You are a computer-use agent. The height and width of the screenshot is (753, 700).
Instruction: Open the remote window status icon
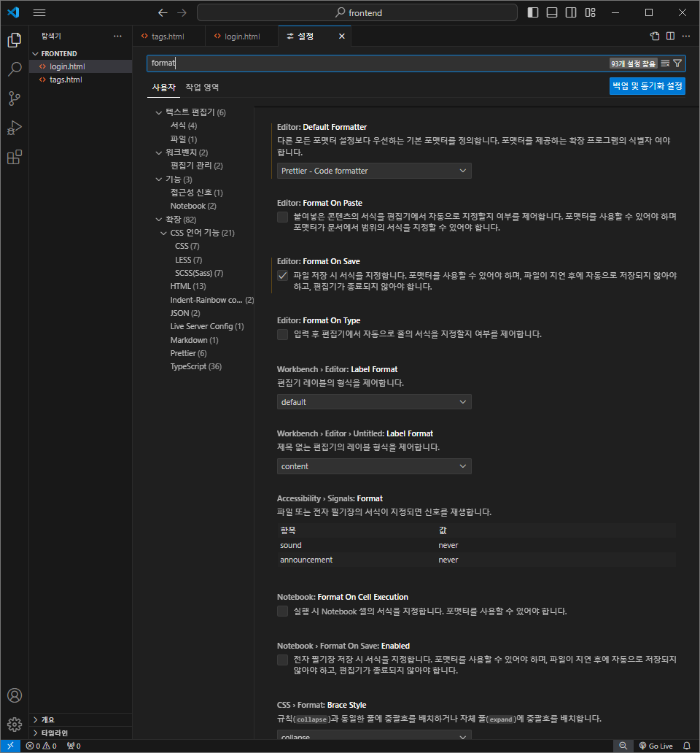coord(10,746)
